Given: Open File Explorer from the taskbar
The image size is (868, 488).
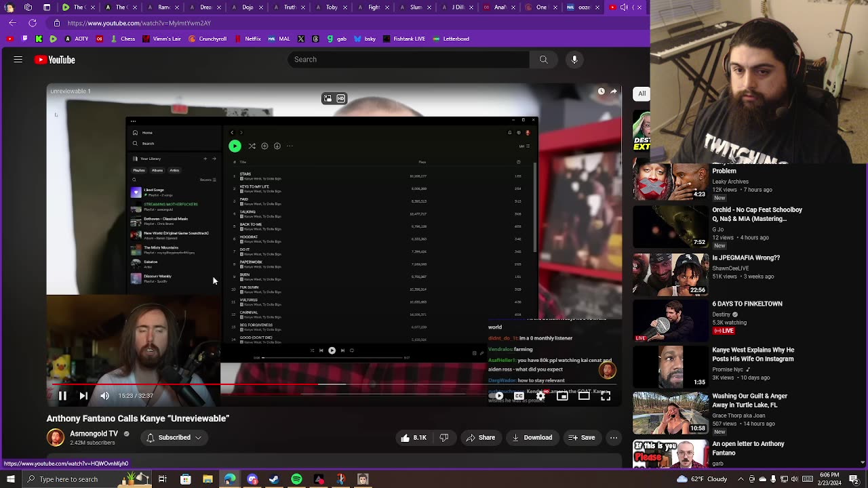Looking at the screenshot, I should tap(208, 479).
